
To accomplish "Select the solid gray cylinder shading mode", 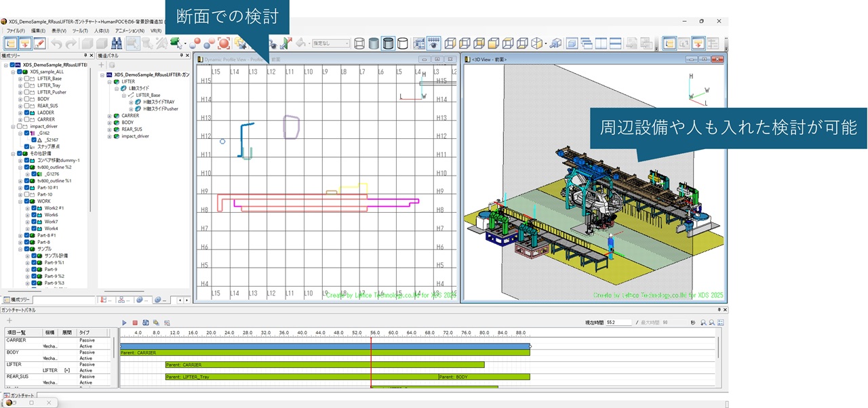I will tap(374, 43).
